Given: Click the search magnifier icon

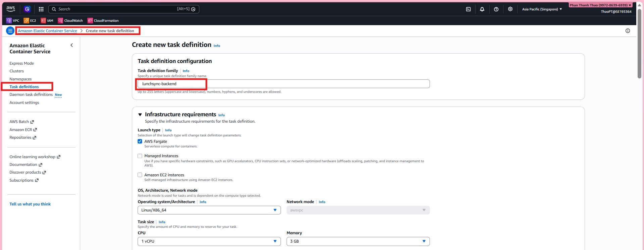Looking at the screenshot, I should point(54,9).
